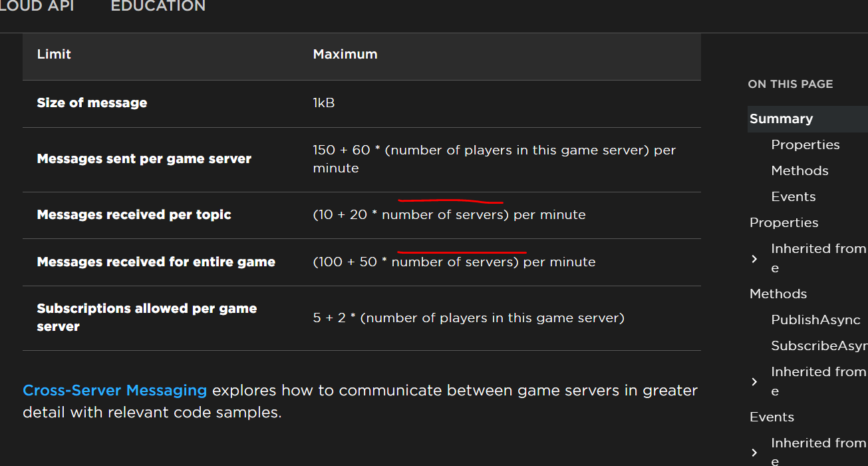Screen dimensions: 868x466
Task: Jump to the Summary section
Action: coord(781,118)
